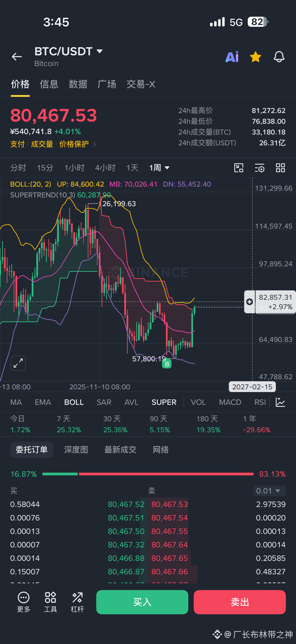296x644 pixels.
Task: Open the multi-chart grid icon
Action: [281, 168]
